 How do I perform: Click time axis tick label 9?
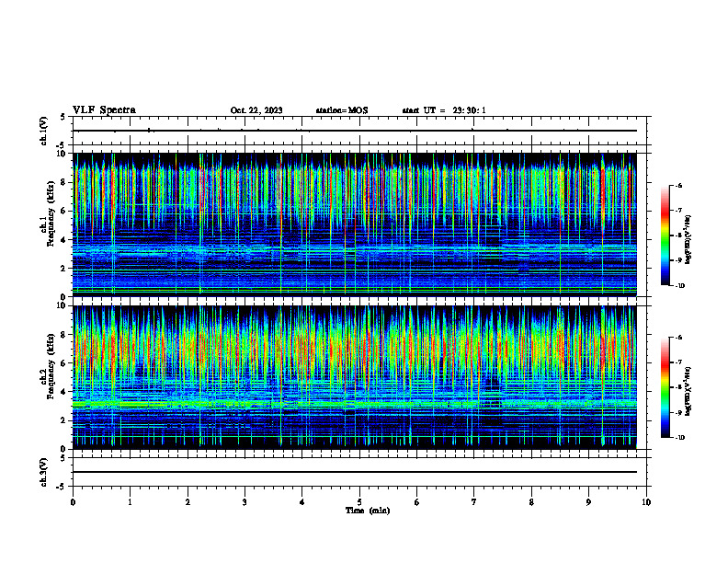[x=588, y=502]
